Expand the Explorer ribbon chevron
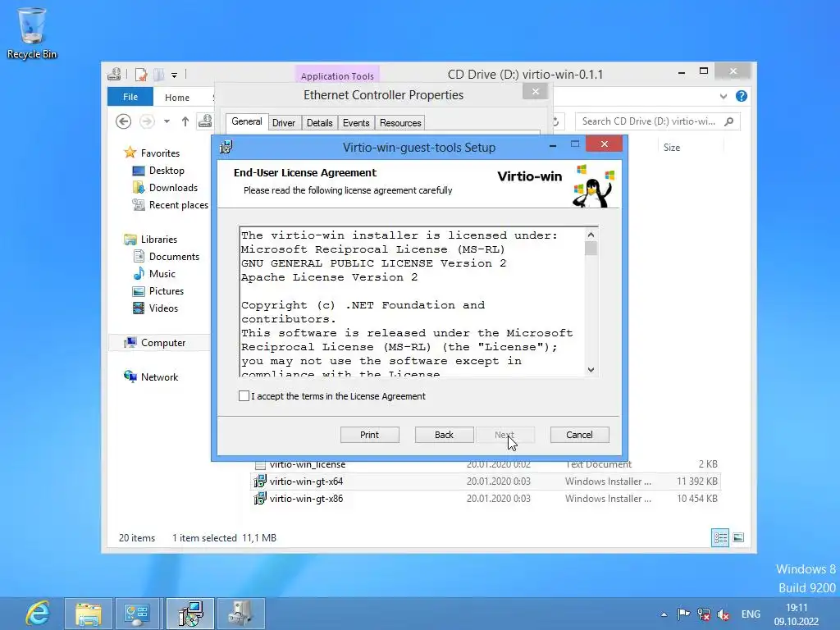840x630 pixels. [724, 97]
